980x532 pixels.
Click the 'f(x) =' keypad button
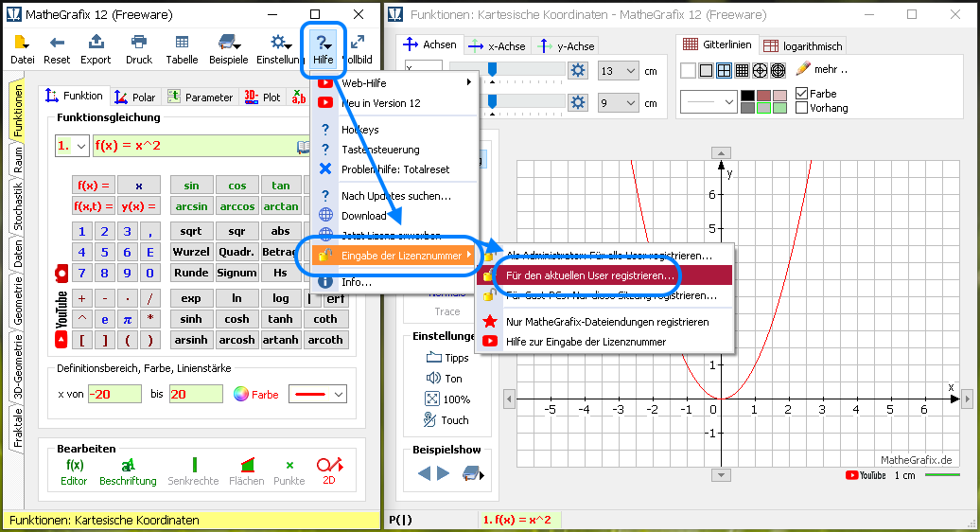point(93,185)
